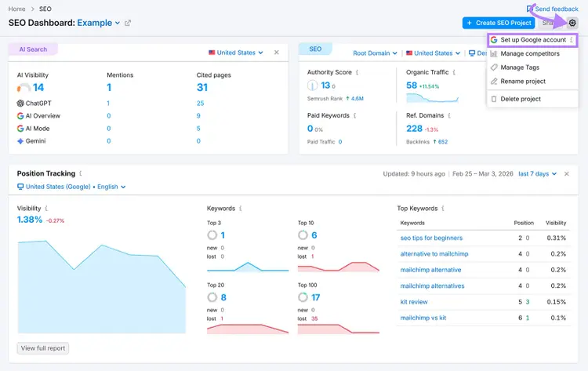Close the AI Search widget

[277, 53]
